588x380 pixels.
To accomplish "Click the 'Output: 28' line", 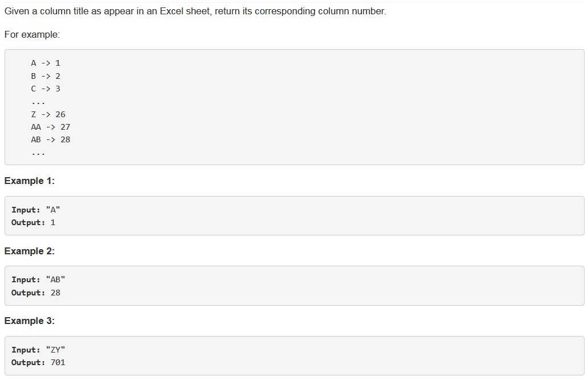I will pos(35,293).
